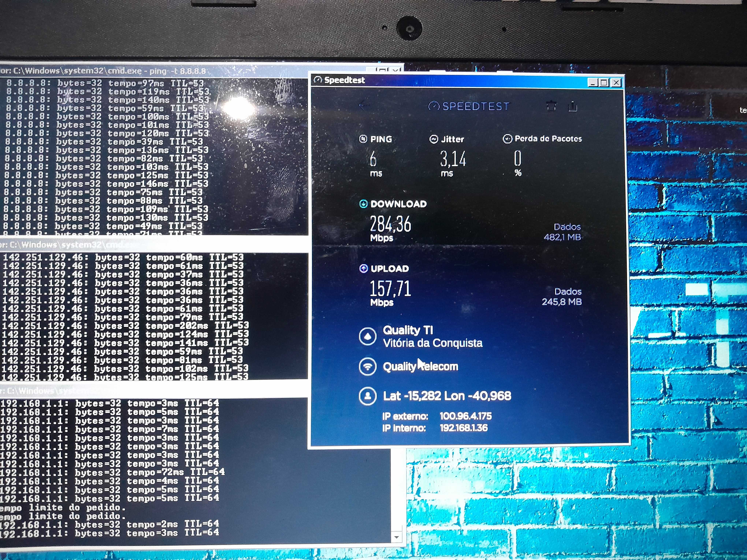This screenshot has height=560, width=747.
Task: Minimize the Speedtest window
Action: click(x=593, y=82)
